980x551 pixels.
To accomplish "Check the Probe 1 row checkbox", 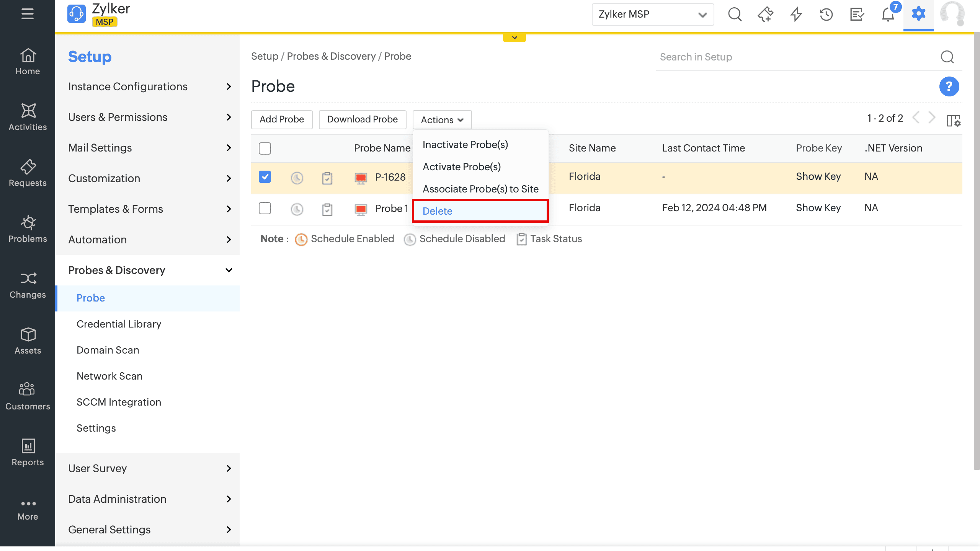I will (265, 208).
